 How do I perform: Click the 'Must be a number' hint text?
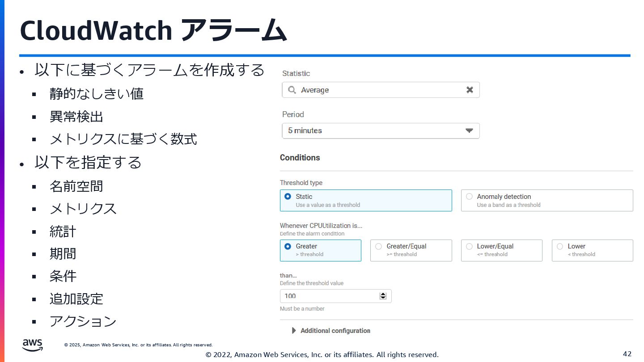click(302, 309)
